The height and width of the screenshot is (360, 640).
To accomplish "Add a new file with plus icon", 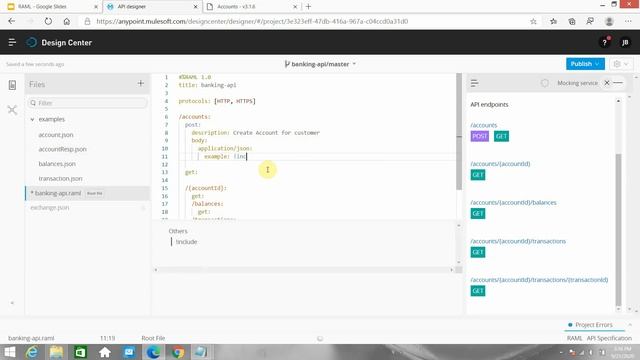I will (141, 83).
